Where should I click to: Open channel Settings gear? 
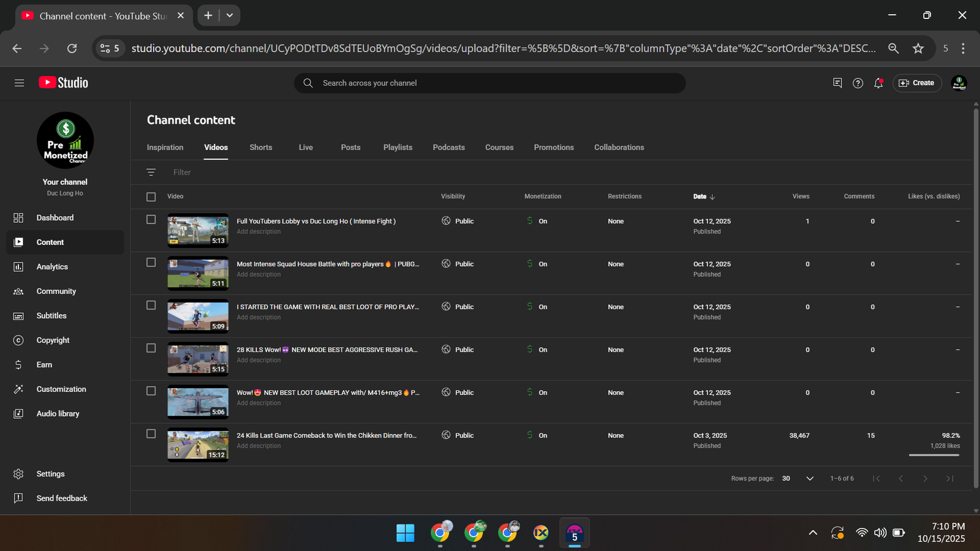(50, 474)
